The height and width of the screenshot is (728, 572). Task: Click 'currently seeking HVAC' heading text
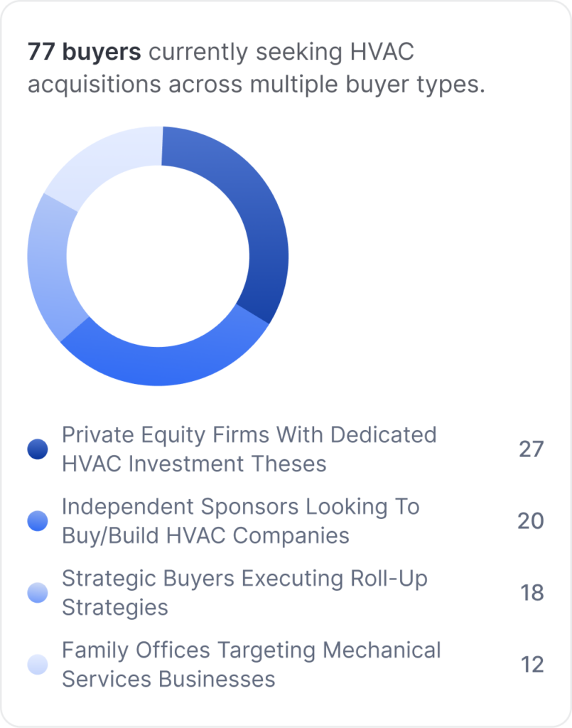click(281, 52)
